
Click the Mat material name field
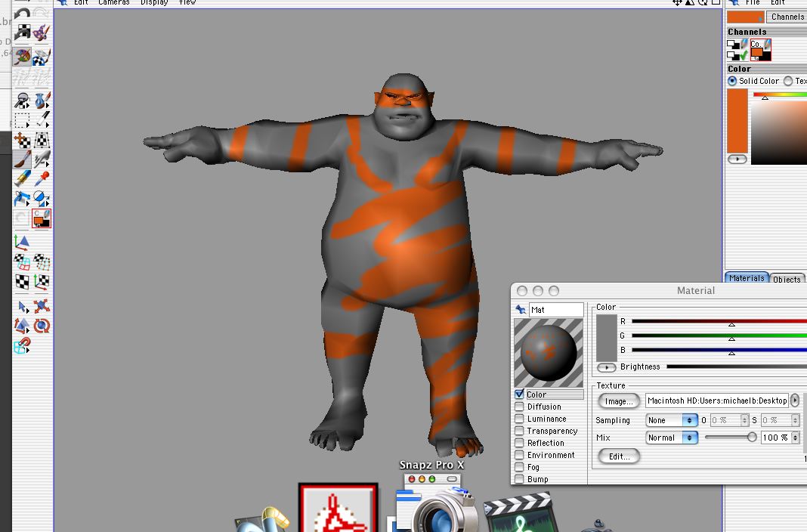coord(556,310)
